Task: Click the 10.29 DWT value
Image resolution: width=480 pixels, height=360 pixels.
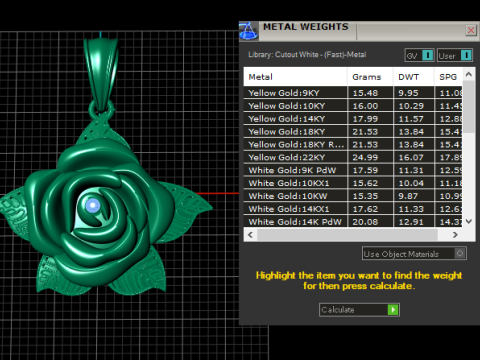Action: (411, 106)
